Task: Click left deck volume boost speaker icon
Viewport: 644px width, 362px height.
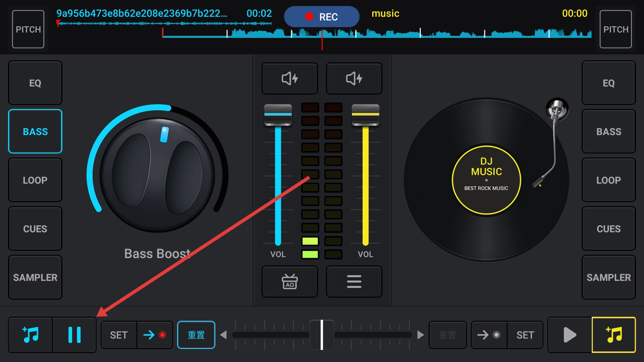Action: pos(289,78)
